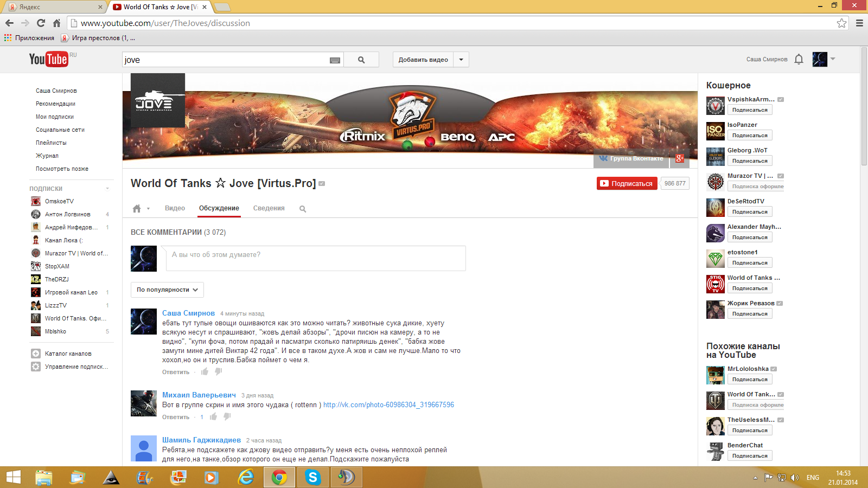This screenshot has height=488, width=868.
Task: Click Murazor TV channel icon in Кошерное
Action: click(x=716, y=182)
